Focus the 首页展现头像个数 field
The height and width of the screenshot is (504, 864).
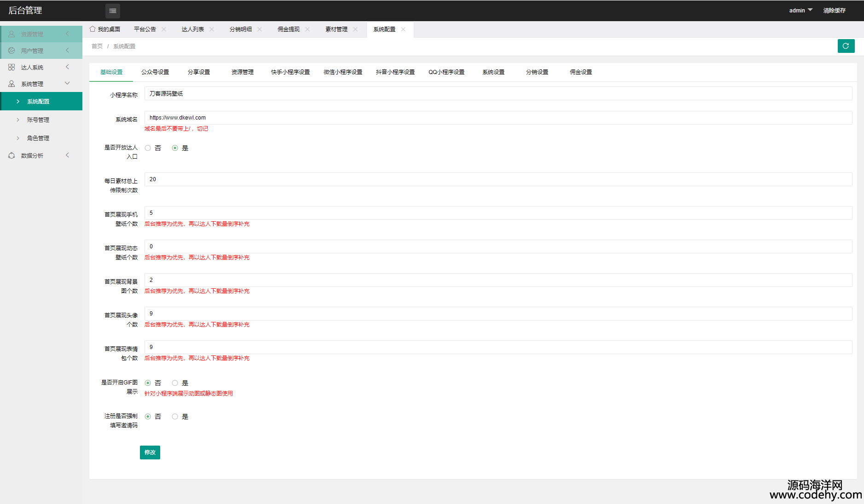pos(499,314)
